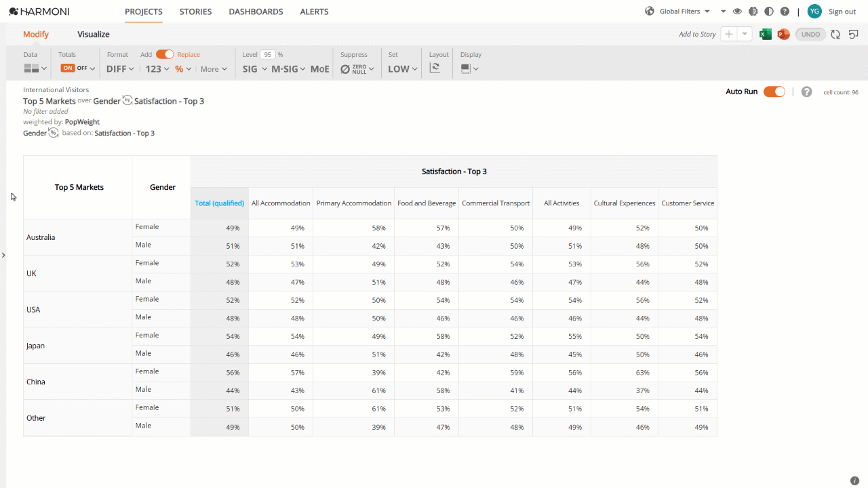Open the LOW set dropdown
This screenshot has height=488, width=868.
tap(403, 69)
